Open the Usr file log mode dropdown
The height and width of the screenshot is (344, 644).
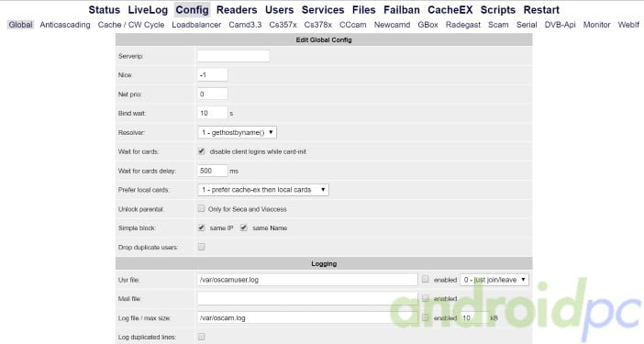pos(494,280)
